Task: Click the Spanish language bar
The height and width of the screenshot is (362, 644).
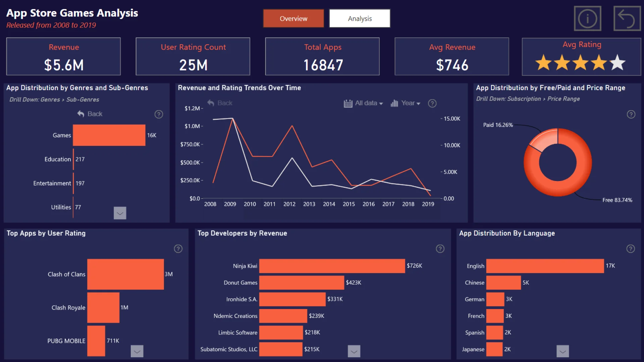Action: pyautogui.click(x=494, y=333)
